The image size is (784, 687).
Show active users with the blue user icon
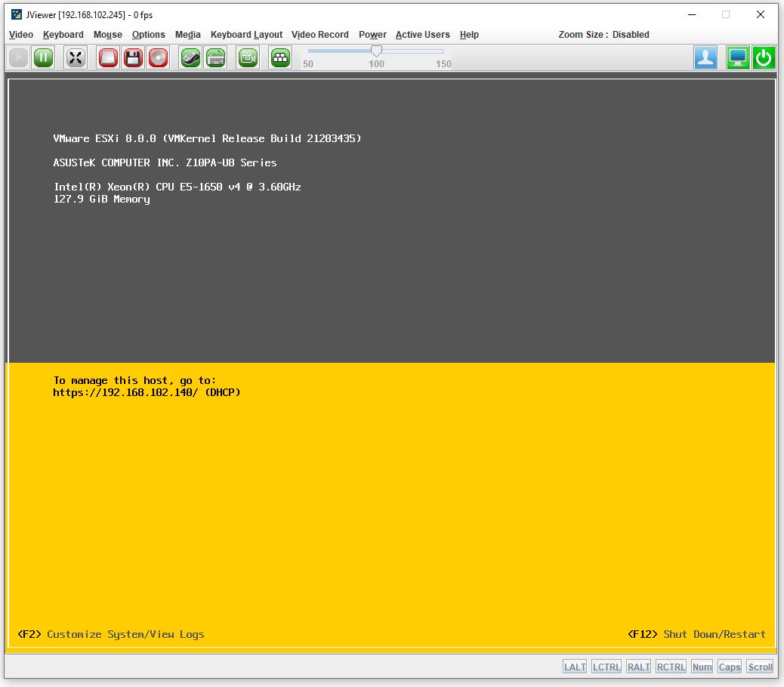(705, 58)
